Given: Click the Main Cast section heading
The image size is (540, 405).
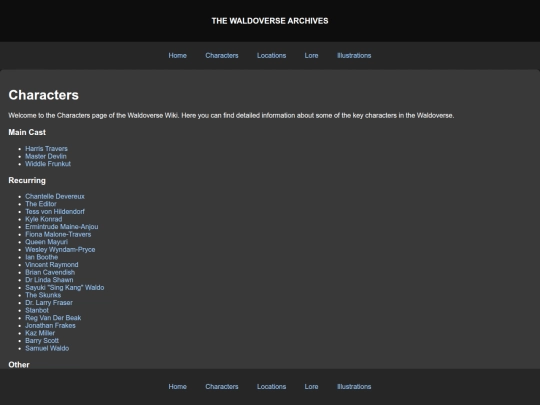Looking at the screenshot, I should [27, 132].
